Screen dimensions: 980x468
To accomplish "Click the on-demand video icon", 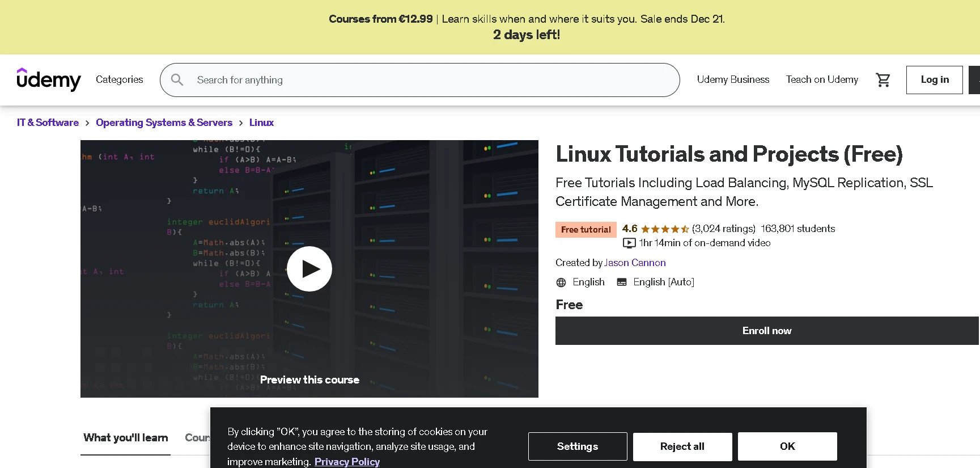I will click(629, 243).
